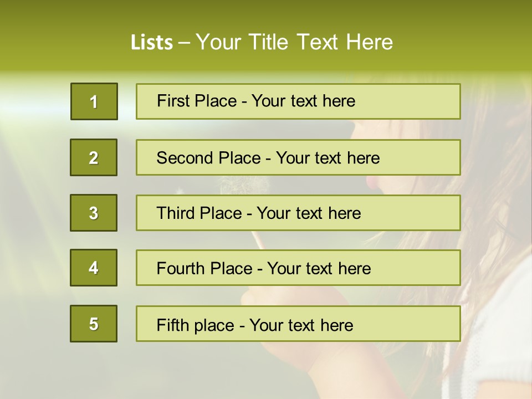Select the number 4 square
The width and height of the screenshot is (532, 399).
click(94, 268)
